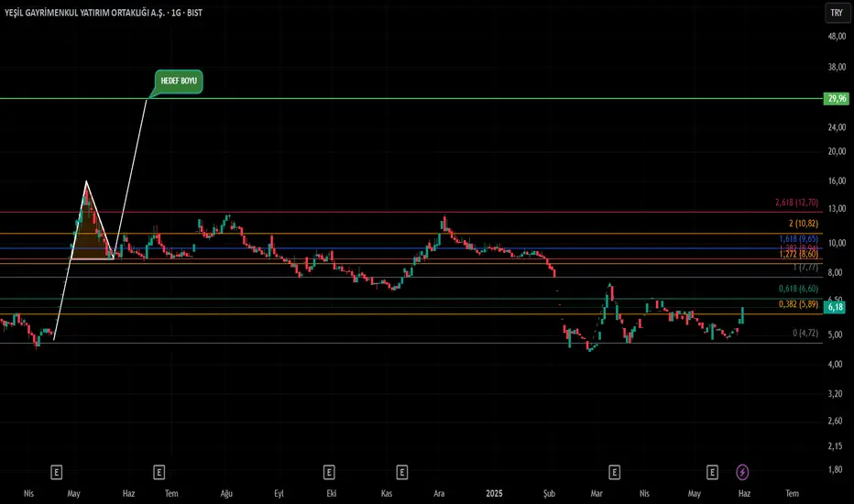
Task: Click the 48,00 price axis value
Action: click(837, 37)
